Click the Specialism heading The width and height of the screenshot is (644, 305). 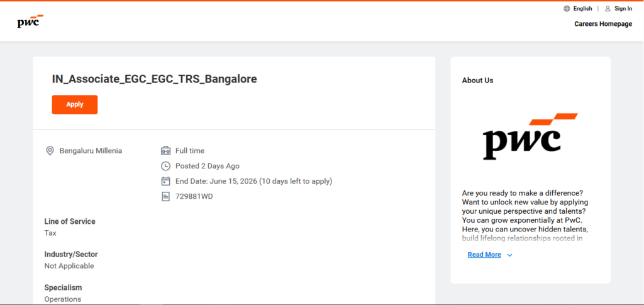pos(64,287)
